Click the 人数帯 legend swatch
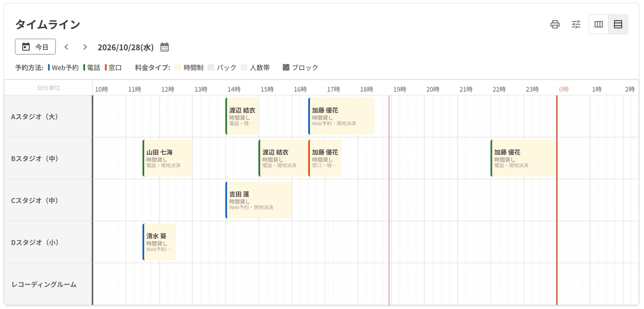Image resolution: width=644 pixels, height=309 pixels. (x=244, y=68)
